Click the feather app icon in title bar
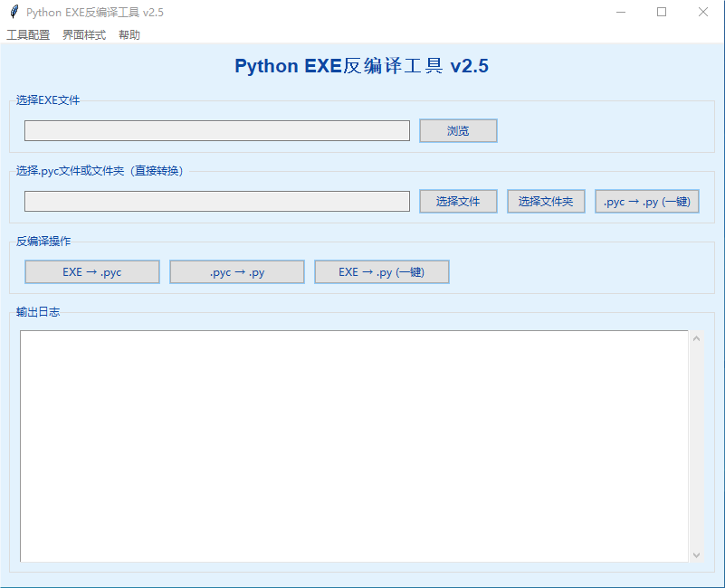Image resolution: width=725 pixels, height=588 pixels. [x=14, y=12]
